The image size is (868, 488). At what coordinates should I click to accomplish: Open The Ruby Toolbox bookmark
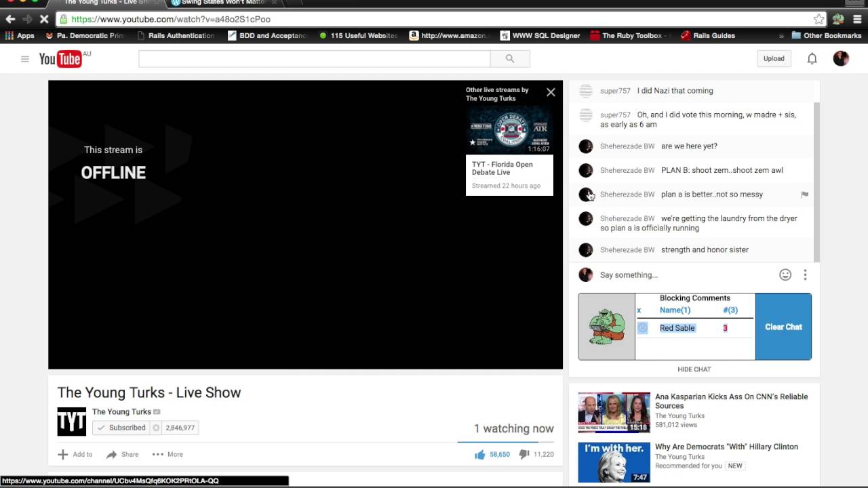(x=630, y=35)
